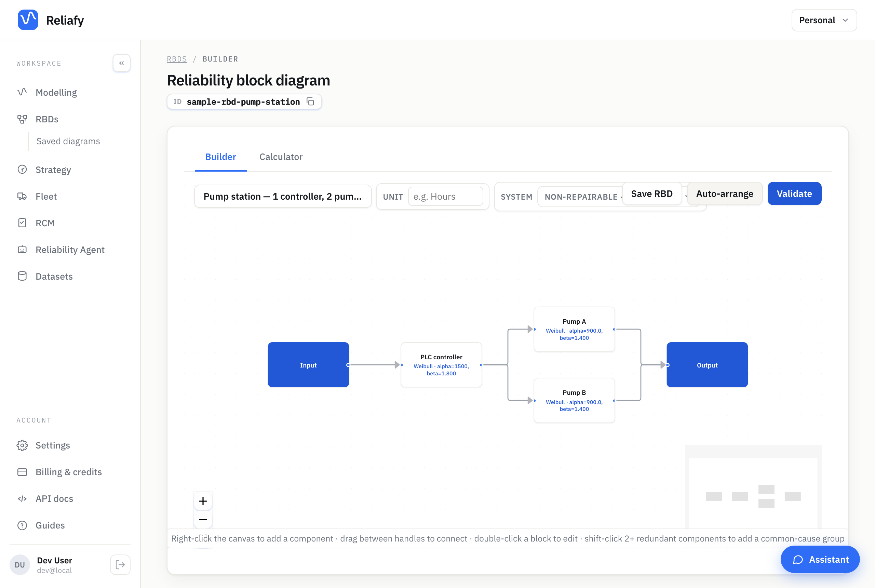Zoom in on the diagram canvas

(x=203, y=501)
